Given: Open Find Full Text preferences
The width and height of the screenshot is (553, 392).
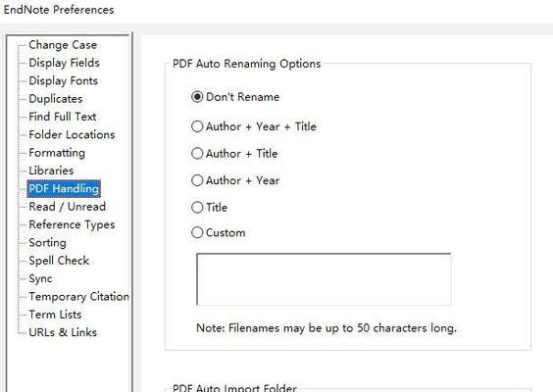Looking at the screenshot, I should [x=63, y=117].
